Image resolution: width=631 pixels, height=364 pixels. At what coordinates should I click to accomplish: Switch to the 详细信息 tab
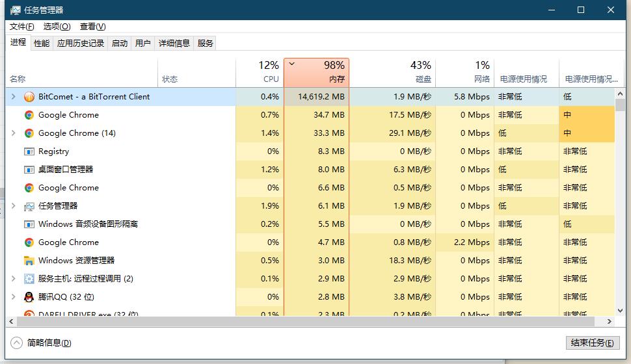[174, 43]
